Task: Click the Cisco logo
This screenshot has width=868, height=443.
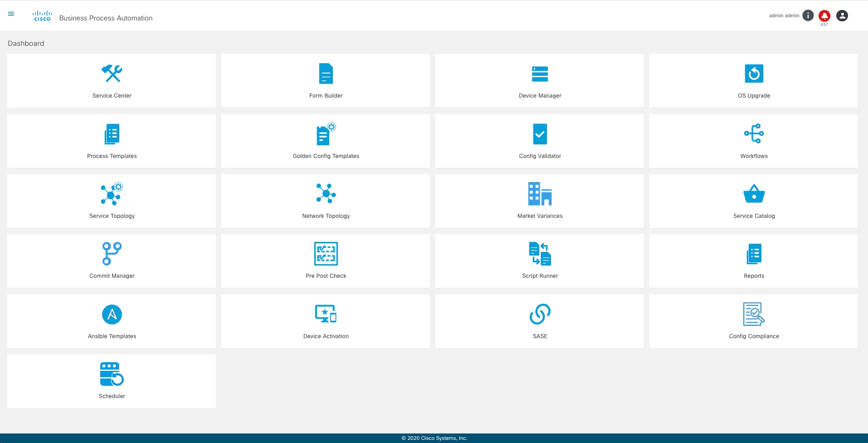Action: pos(42,16)
